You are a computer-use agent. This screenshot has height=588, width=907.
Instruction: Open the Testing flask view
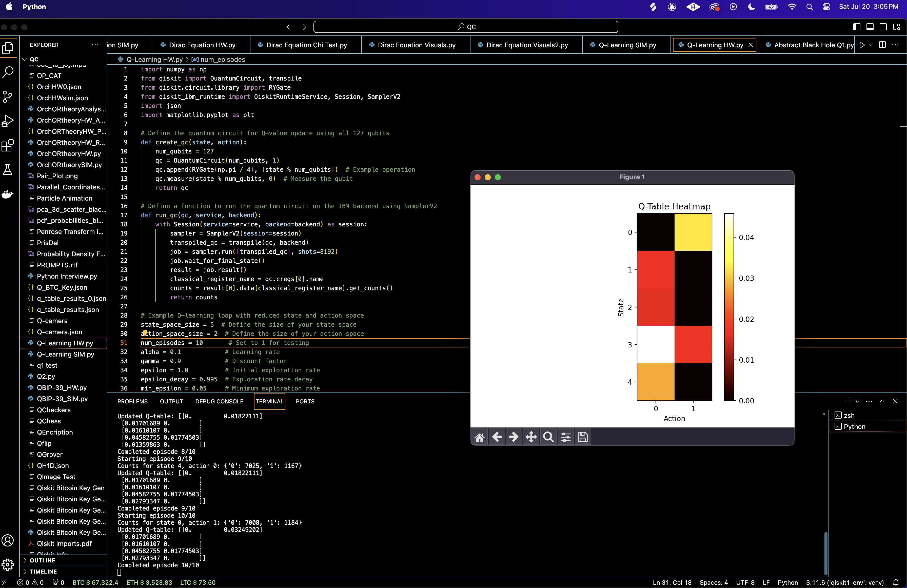pos(8,170)
